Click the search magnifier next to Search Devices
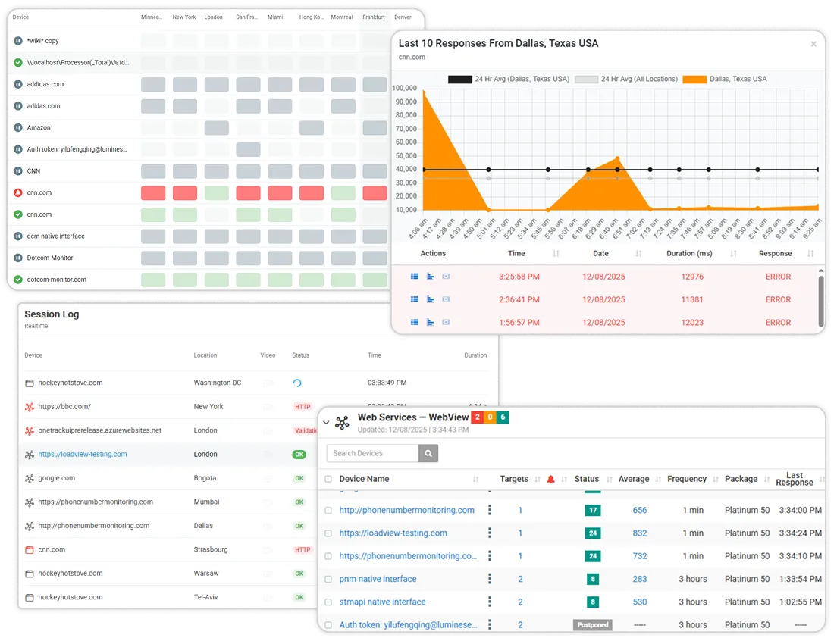837x644 pixels. [x=429, y=453]
